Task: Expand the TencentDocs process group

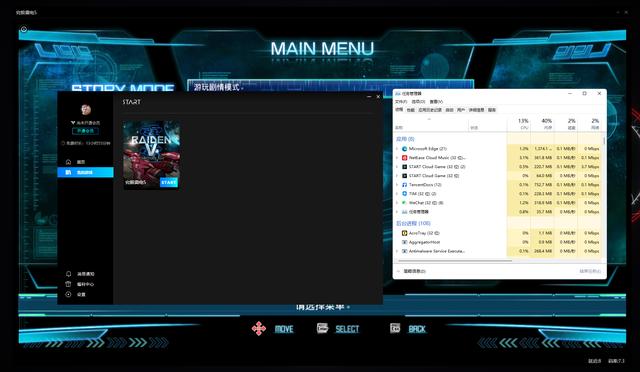Action: 397,185
